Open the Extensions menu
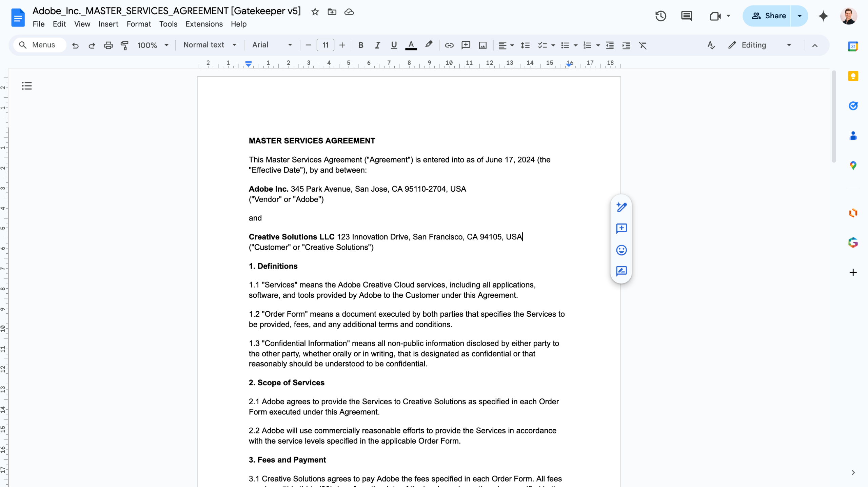This screenshot has height=487, width=868. click(x=204, y=24)
